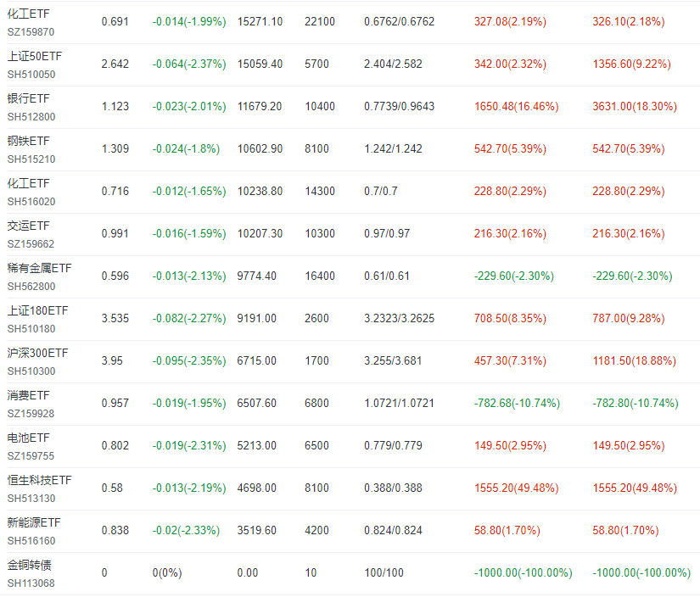The width and height of the screenshot is (700, 597).
Task: Click price 3.95 of 沪深300ETF
Action: pos(112,361)
